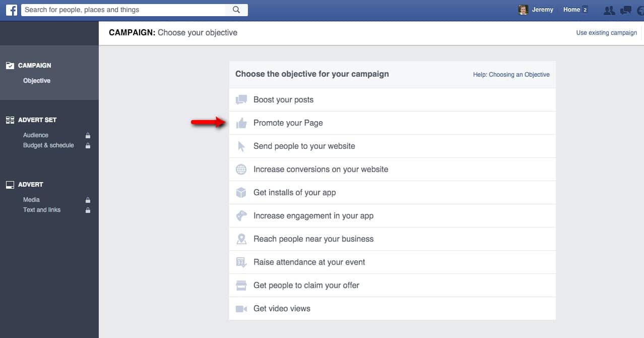
Task: Click the video camera icon for video views
Action: pos(241,309)
